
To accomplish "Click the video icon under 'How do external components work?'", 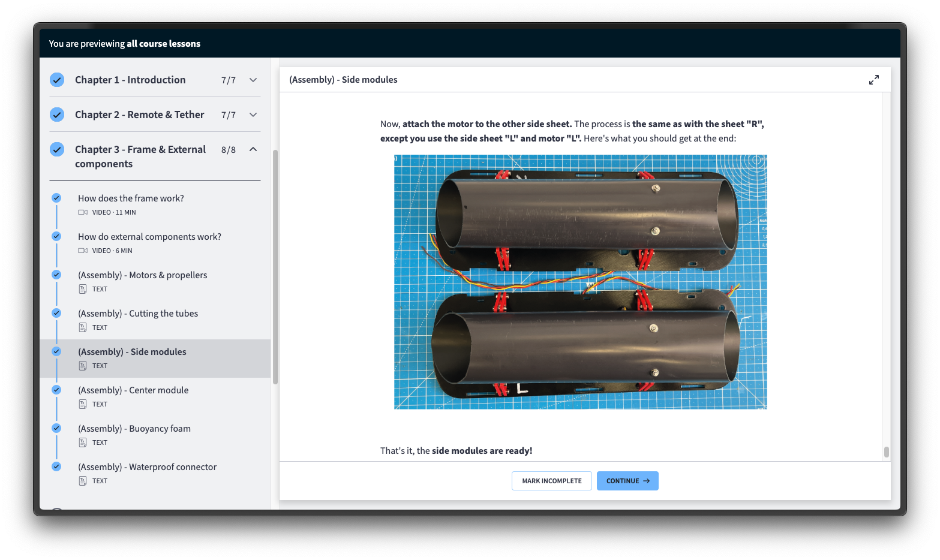I will (x=83, y=251).
